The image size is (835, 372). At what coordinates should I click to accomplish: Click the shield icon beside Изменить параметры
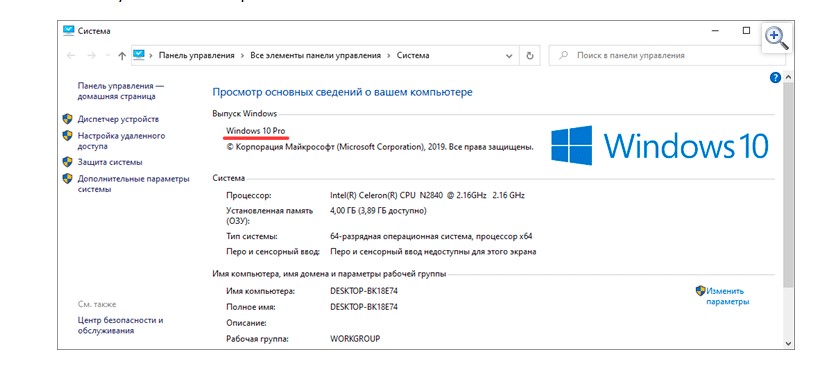point(701,291)
